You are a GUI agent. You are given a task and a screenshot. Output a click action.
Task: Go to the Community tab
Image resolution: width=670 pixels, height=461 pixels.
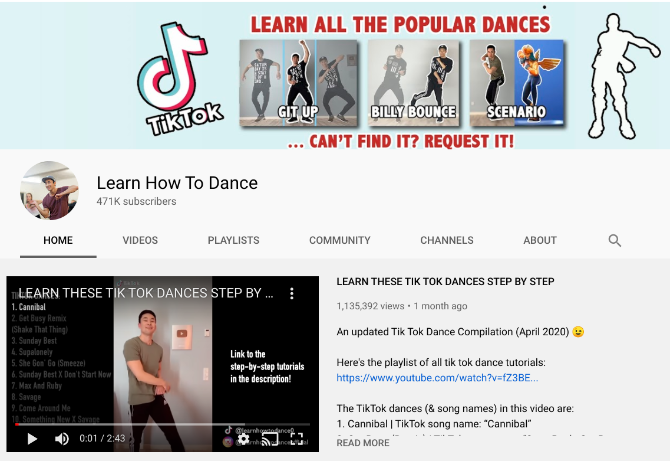[x=340, y=240]
